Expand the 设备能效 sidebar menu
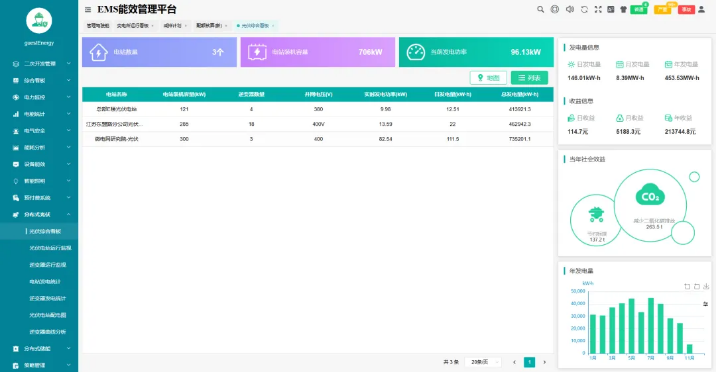The width and height of the screenshot is (717, 372). [39, 164]
